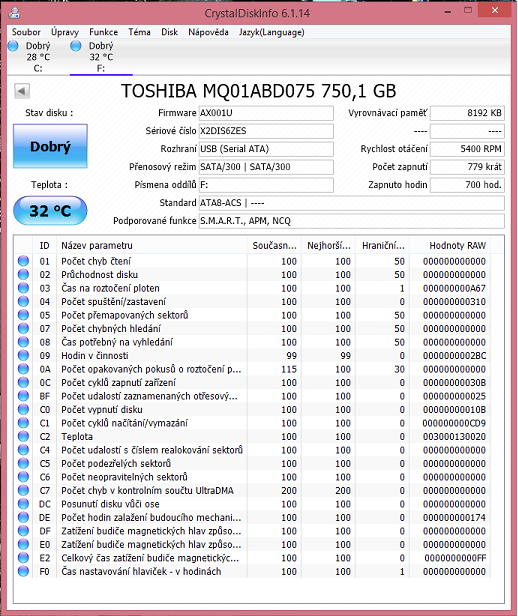The width and height of the screenshot is (518, 616).
Task: Click the Hodnoty RAW column header
Action: point(450,246)
